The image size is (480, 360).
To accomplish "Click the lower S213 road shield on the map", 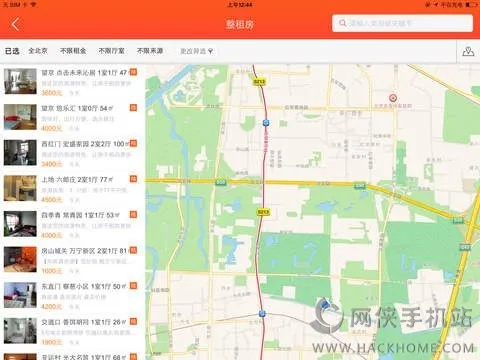I will pos(263,212).
